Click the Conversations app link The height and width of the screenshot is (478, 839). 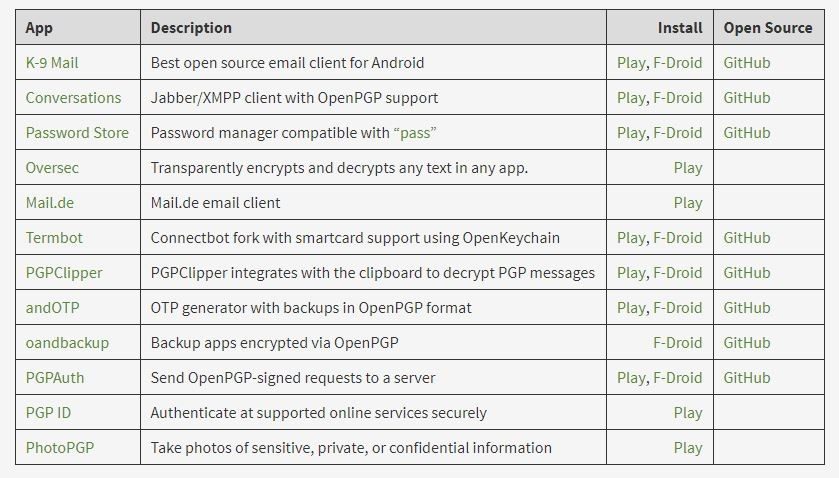tap(73, 98)
